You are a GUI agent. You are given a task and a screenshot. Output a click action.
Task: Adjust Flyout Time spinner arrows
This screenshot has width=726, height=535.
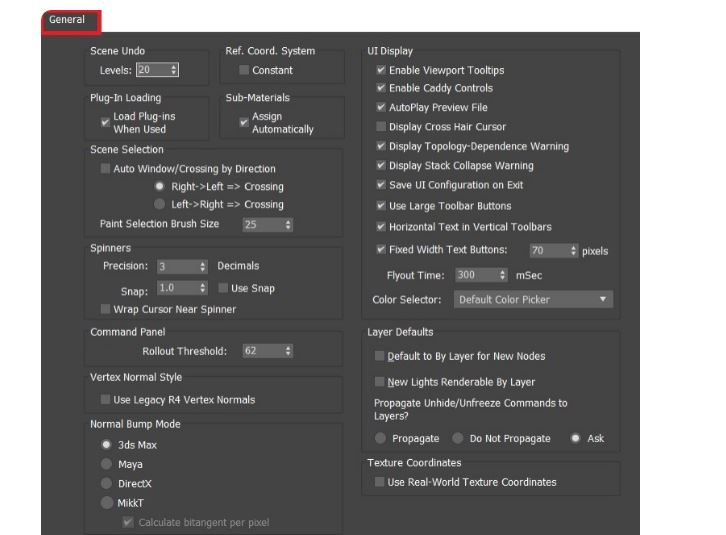tap(503, 275)
